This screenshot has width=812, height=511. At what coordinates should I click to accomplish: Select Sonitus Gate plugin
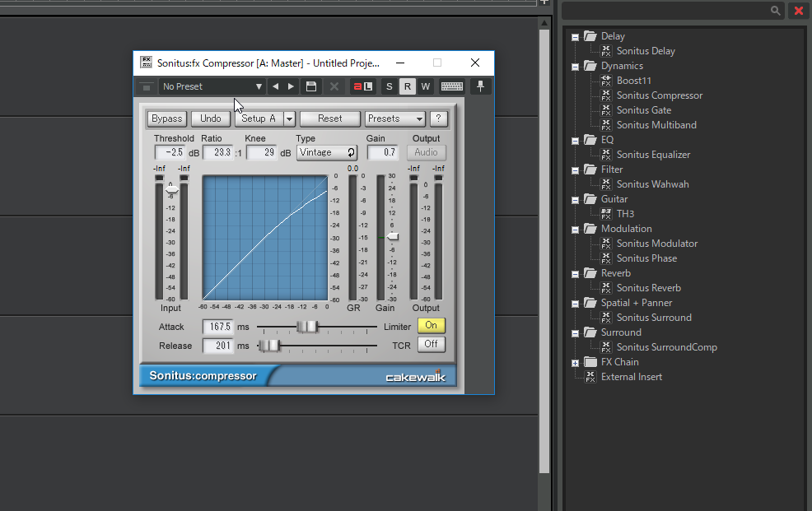pos(644,110)
